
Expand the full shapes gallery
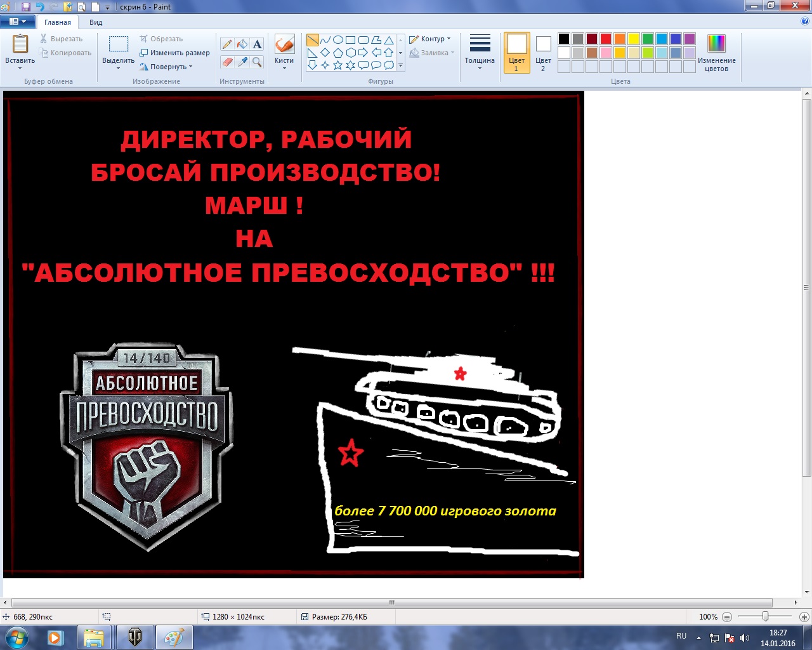coord(400,65)
